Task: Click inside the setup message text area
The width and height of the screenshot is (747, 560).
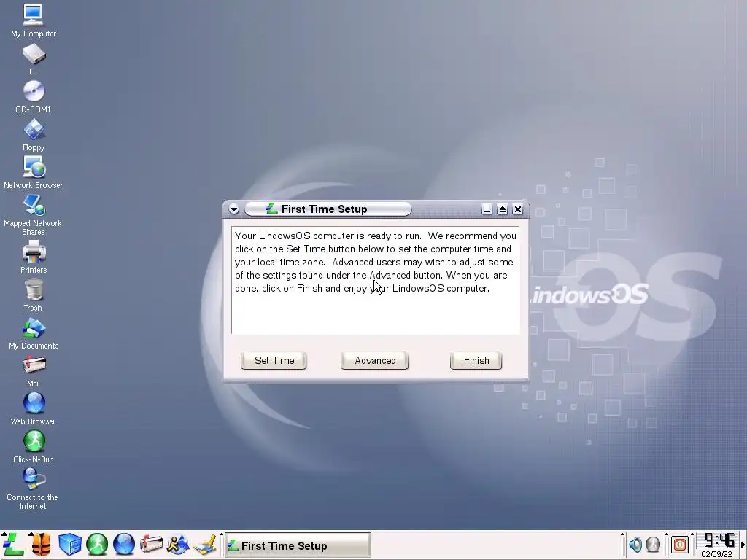Action: click(x=376, y=281)
